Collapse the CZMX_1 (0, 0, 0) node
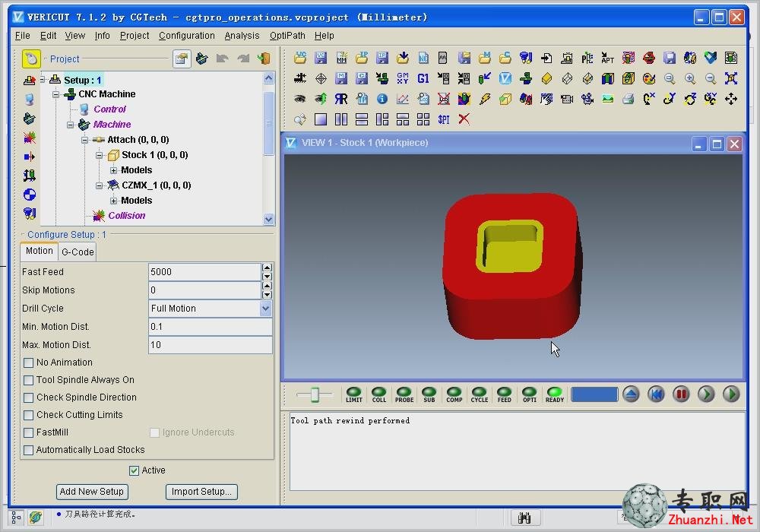760x532 pixels. click(x=100, y=185)
